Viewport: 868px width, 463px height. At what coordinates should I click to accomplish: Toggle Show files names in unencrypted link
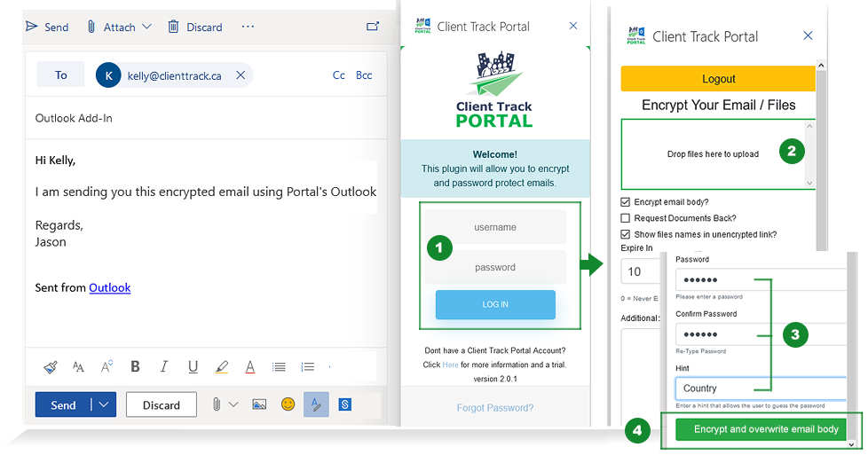pos(626,234)
